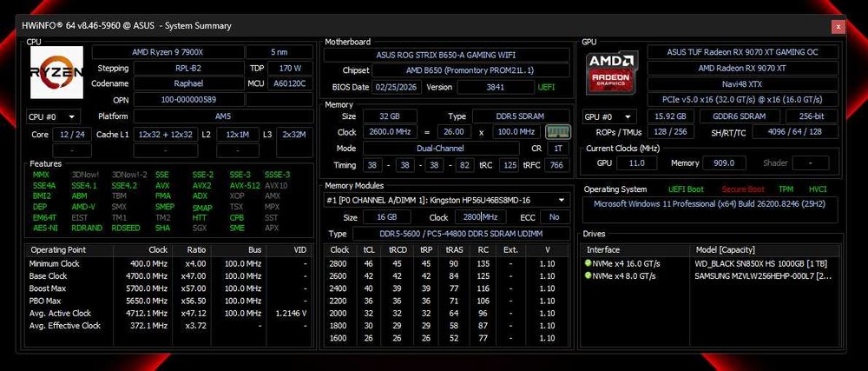Click green status dot for WD_BLACK drive

(588, 263)
